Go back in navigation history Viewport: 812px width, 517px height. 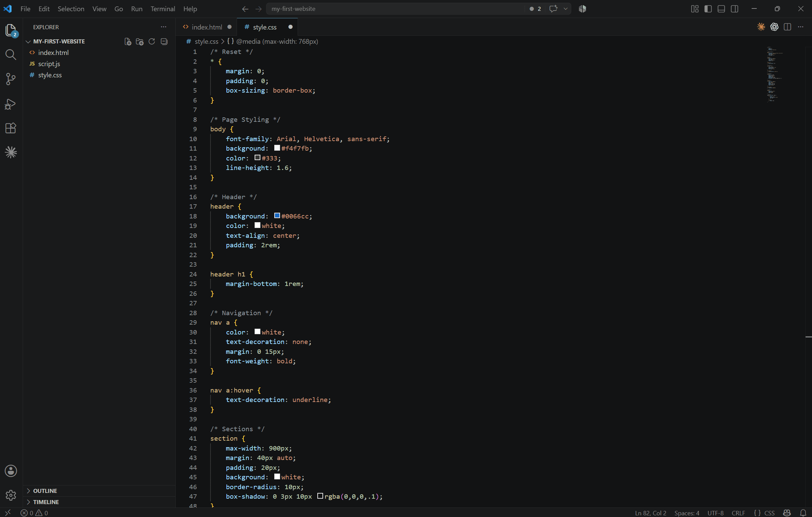[x=245, y=9]
